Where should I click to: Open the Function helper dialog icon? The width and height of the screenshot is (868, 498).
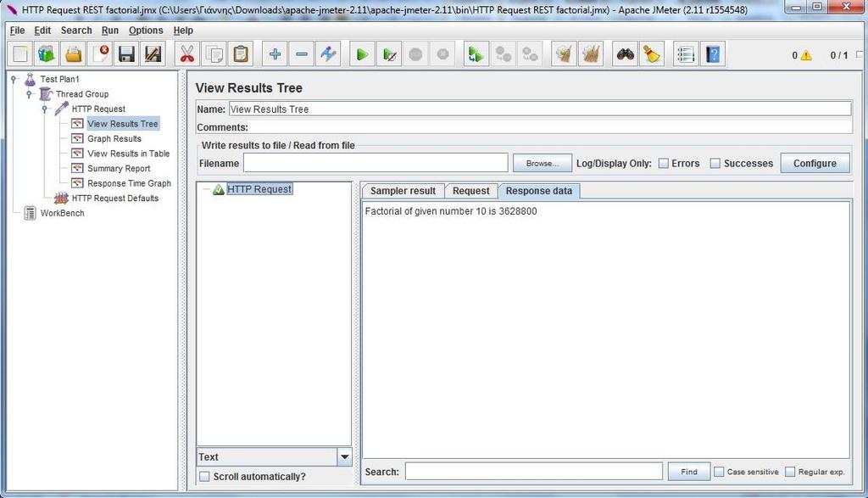[x=686, y=54]
